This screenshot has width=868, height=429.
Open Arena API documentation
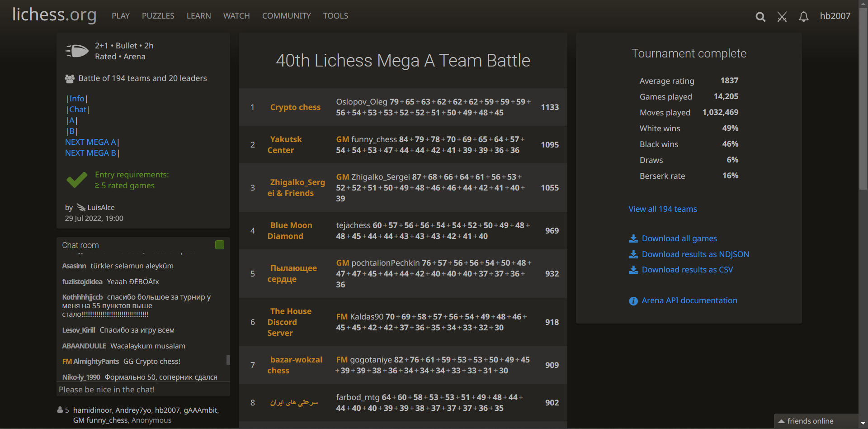click(x=689, y=300)
